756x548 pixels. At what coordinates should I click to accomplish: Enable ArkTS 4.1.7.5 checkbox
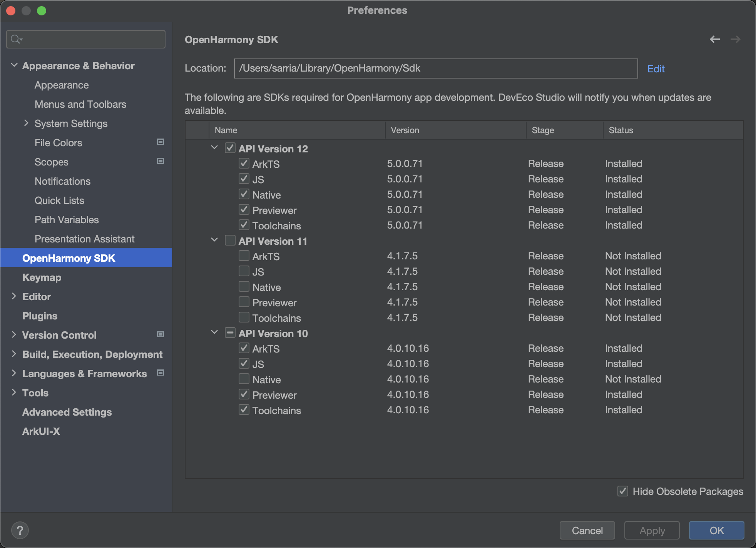[x=244, y=256]
